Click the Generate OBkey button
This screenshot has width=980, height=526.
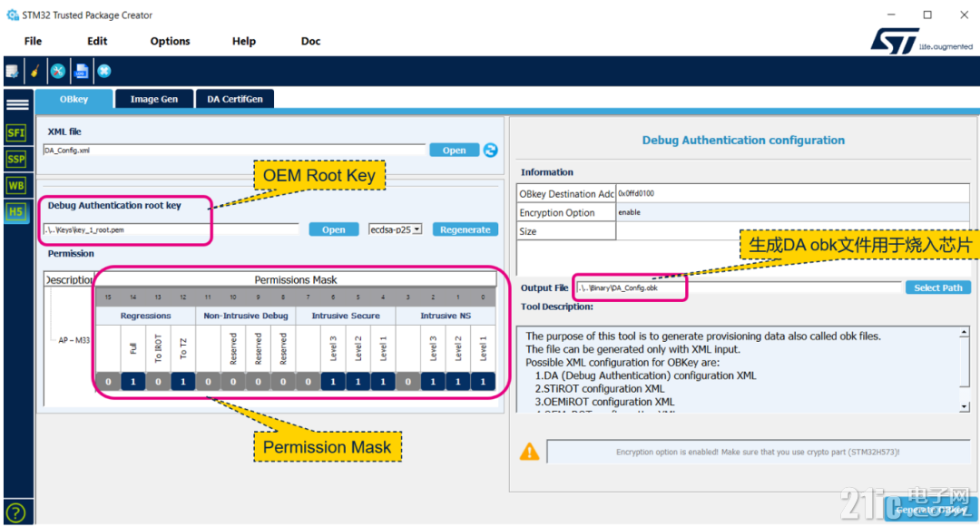(x=931, y=510)
